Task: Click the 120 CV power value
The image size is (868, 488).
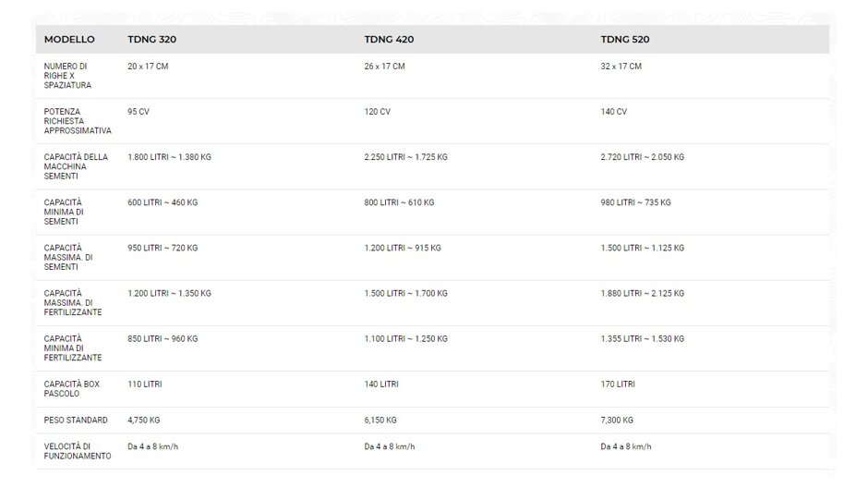Action: pos(377,112)
